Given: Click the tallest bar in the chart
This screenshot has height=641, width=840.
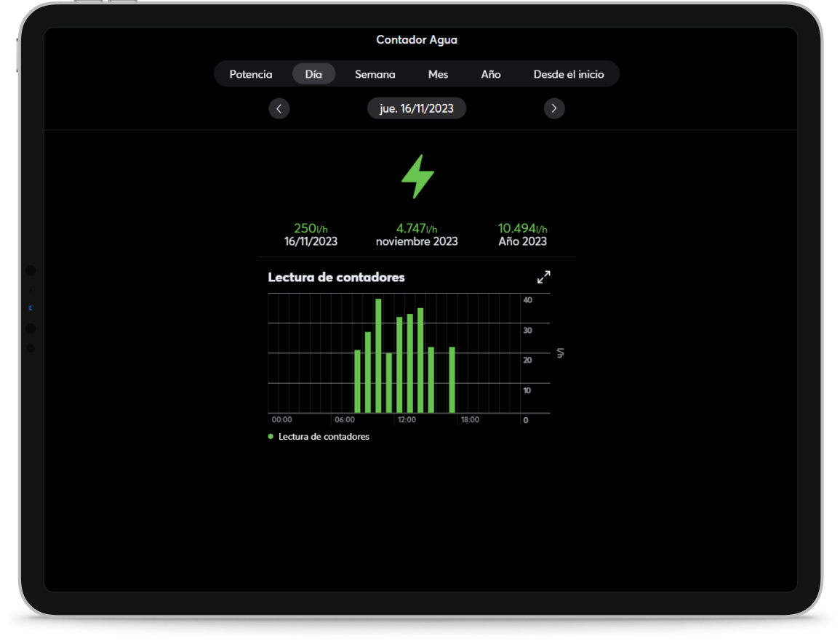Looking at the screenshot, I should (378, 356).
